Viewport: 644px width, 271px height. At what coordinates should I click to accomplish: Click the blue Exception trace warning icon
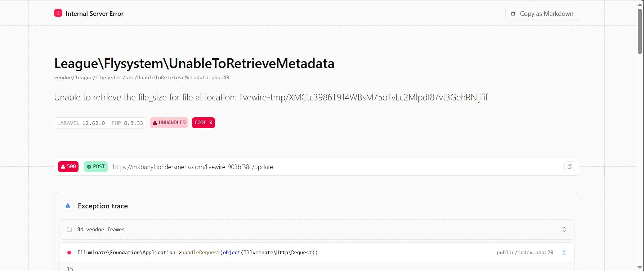point(68,206)
